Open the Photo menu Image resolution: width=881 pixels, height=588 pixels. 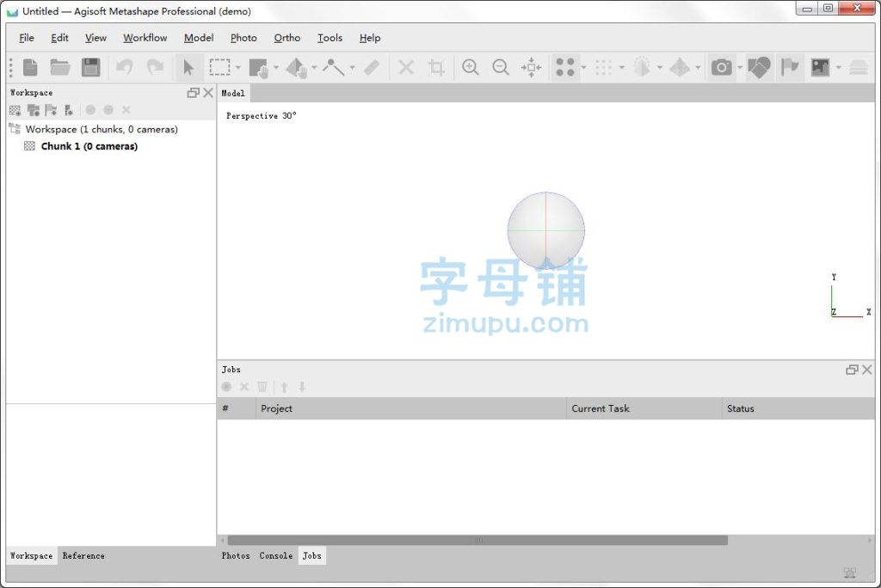[x=243, y=38]
